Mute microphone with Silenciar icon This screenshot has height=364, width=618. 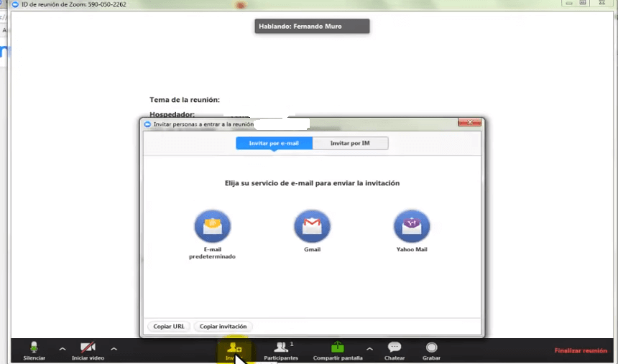(34, 347)
